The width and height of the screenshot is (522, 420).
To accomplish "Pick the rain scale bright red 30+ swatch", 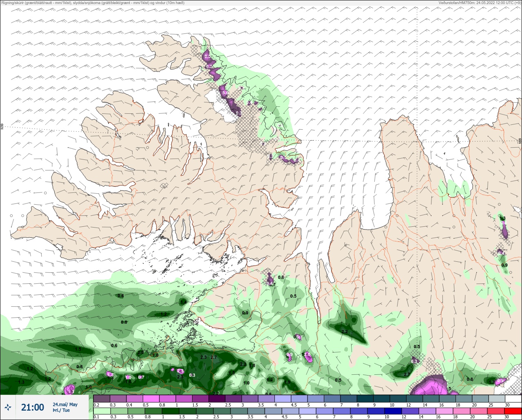I will click(x=513, y=411).
